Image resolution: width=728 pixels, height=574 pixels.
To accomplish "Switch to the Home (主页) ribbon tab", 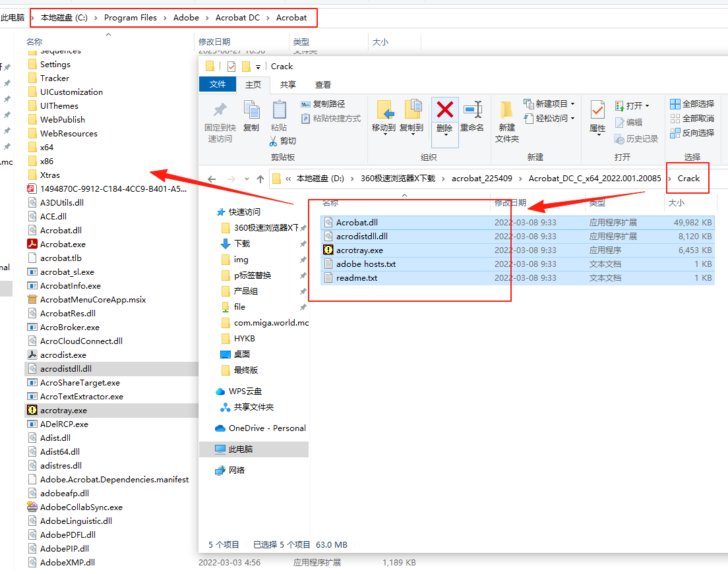I will 253,85.
